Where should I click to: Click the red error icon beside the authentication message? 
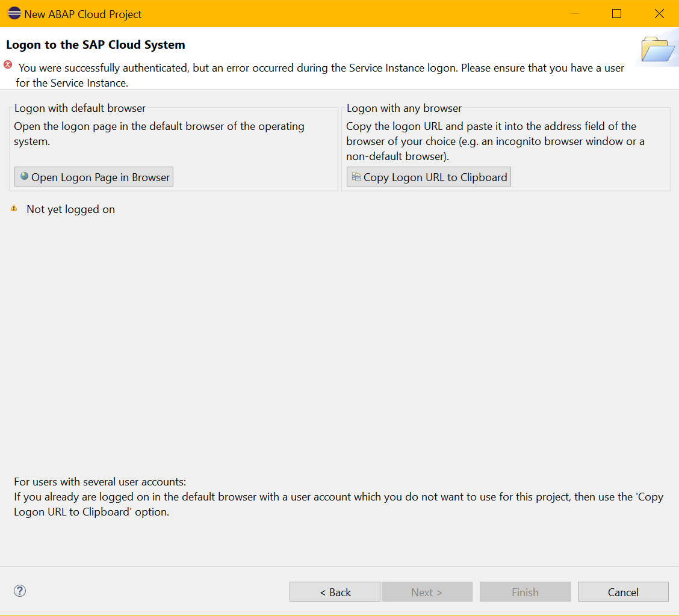8,65
